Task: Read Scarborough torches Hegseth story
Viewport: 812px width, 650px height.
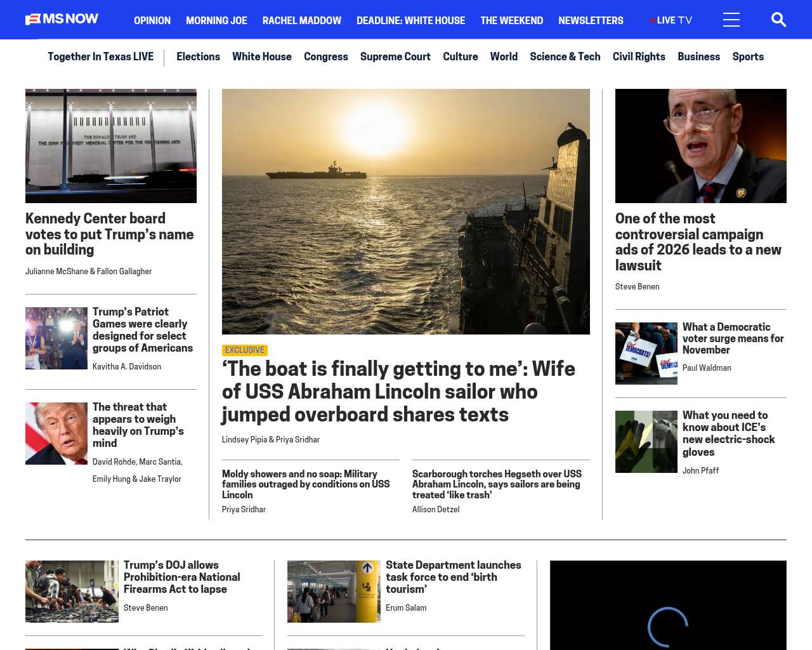Action: [497, 484]
